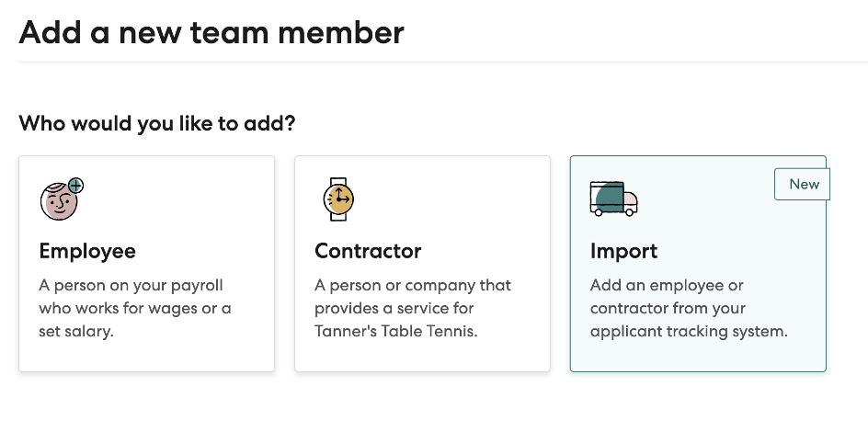
Task: Click "A person or company that" text line
Action: (x=413, y=285)
